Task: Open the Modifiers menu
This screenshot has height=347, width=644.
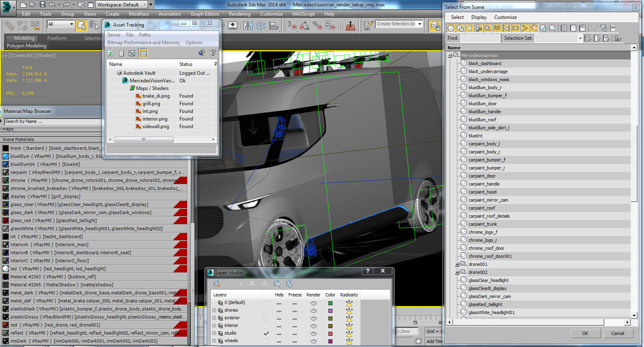Action: 139,14
